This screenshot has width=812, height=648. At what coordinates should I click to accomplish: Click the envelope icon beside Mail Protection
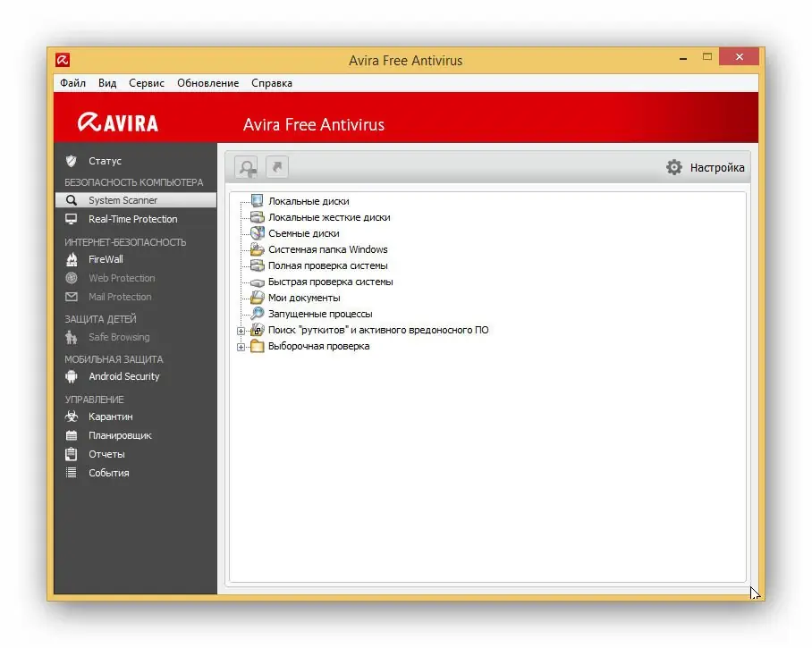(x=72, y=297)
